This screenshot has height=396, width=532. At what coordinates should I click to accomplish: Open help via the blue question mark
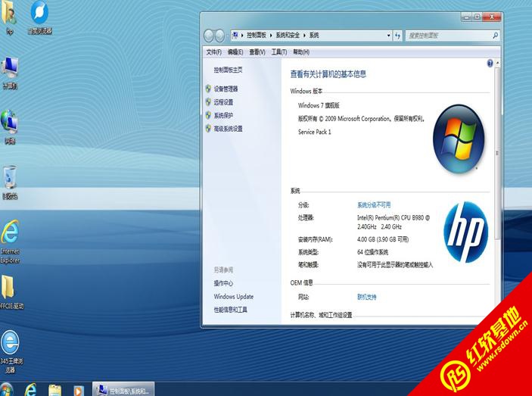(x=490, y=63)
